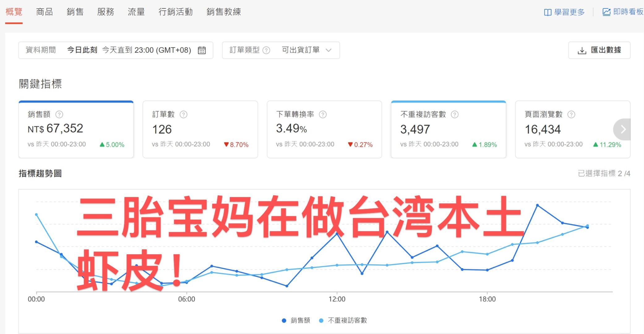Open the 流量 traffic tab
Viewport: 644px width, 334px height.
coord(136,12)
